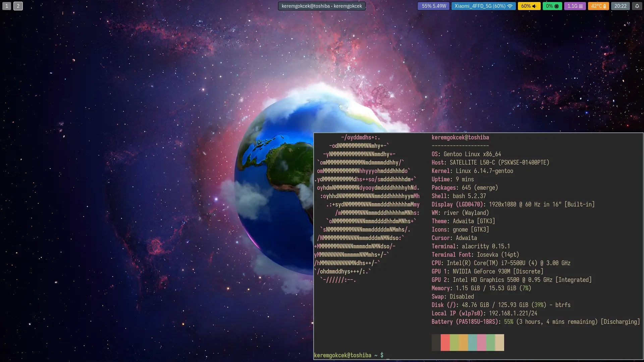The height and width of the screenshot is (362, 644).
Task: Click the Packages: 645 (emerge) line
Action: click(465, 188)
